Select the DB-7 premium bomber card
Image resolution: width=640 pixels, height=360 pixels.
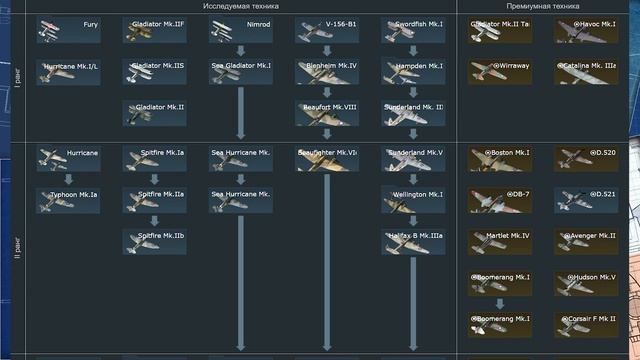pyautogui.click(x=500, y=200)
